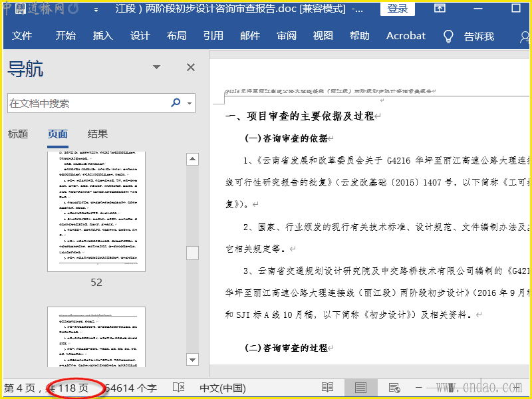This screenshot has height=399, width=532.
Task: Select the 页面 navigation tab
Action: point(58,134)
